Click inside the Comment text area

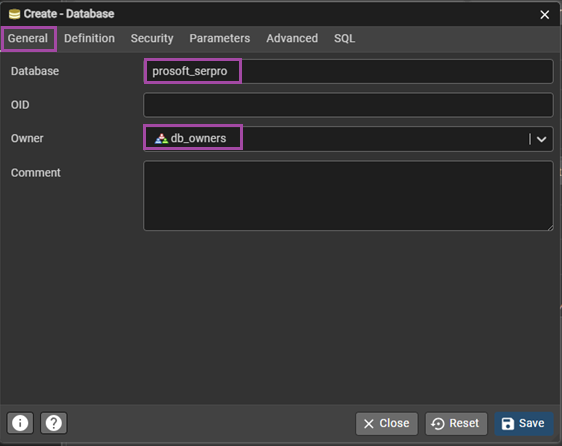click(x=348, y=195)
